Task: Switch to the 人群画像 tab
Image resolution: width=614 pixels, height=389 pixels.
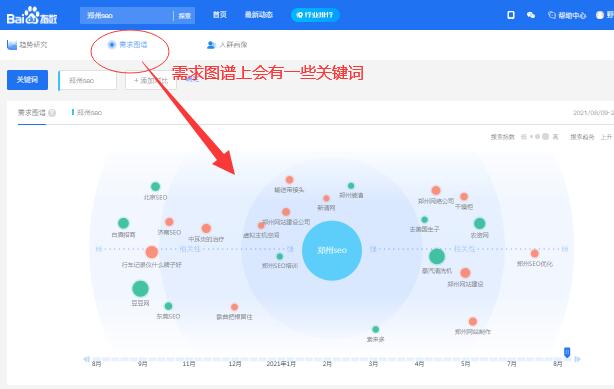Action: point(227,45)
